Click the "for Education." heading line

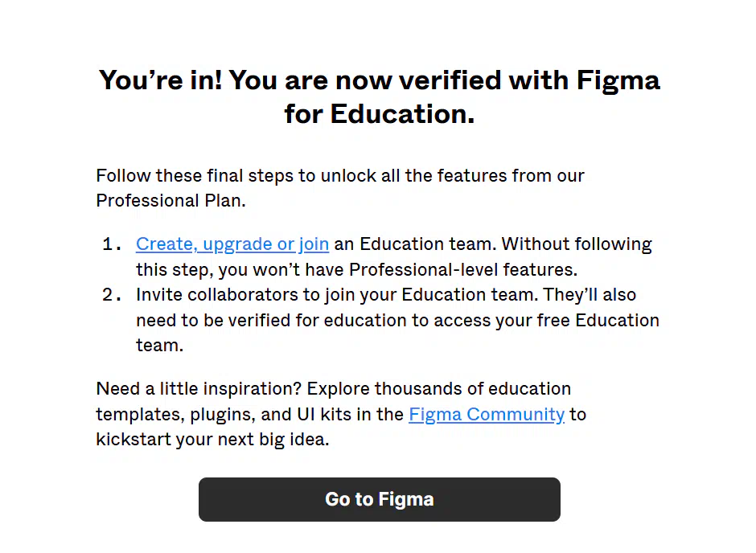pos(380,114)
